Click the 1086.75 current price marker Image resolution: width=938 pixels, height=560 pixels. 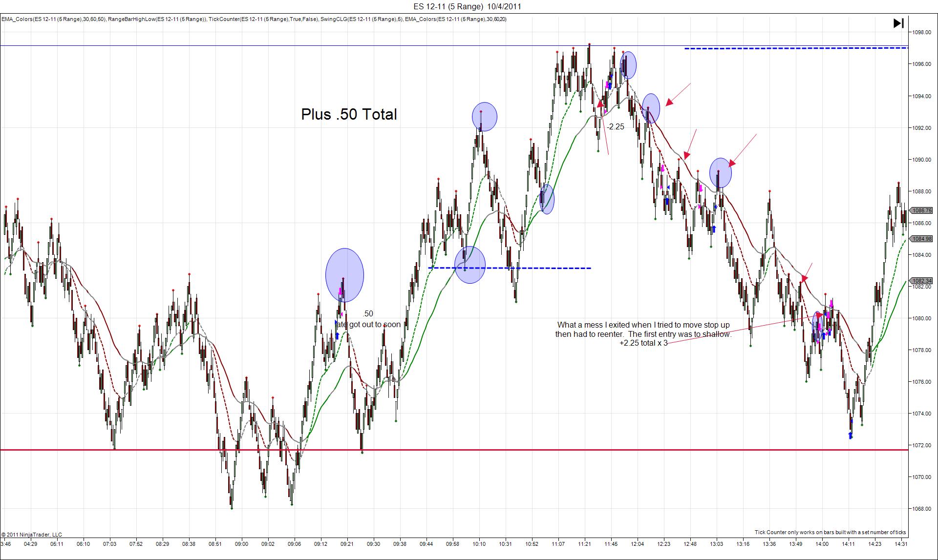922,210
